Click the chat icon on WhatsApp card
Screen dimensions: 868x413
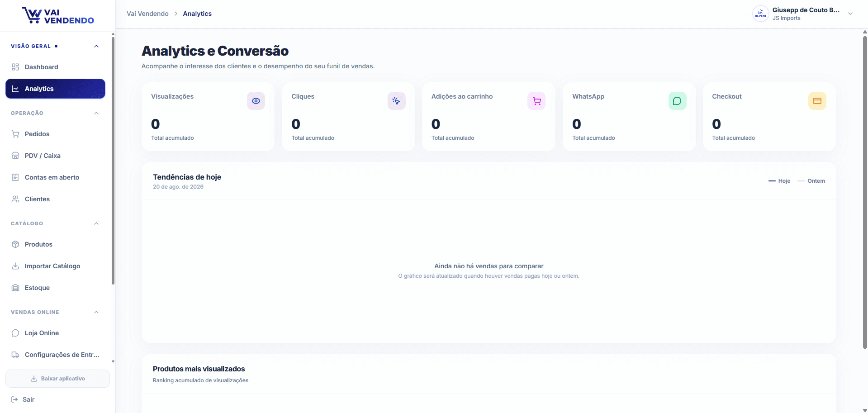tap(678, 101)
